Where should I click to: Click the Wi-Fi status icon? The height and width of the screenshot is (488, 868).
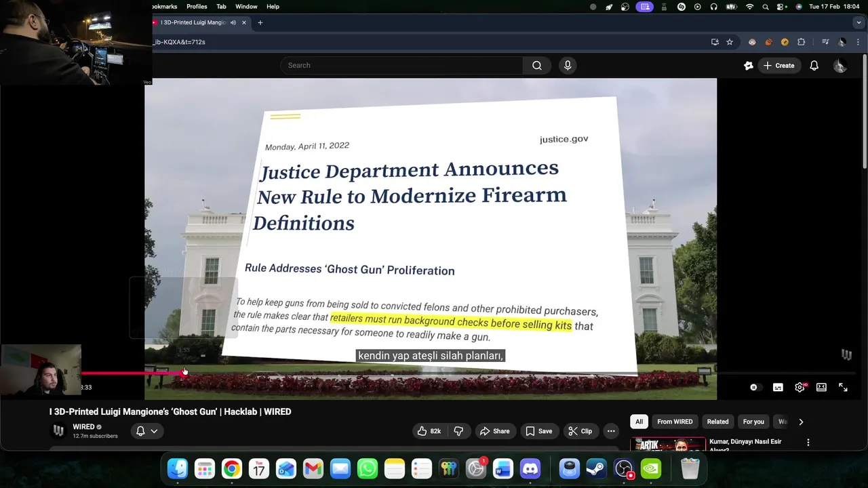[749, 6]
